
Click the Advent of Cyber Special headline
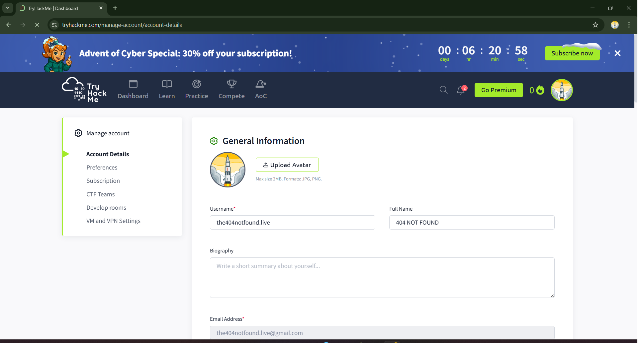click(x=185, y=53)
